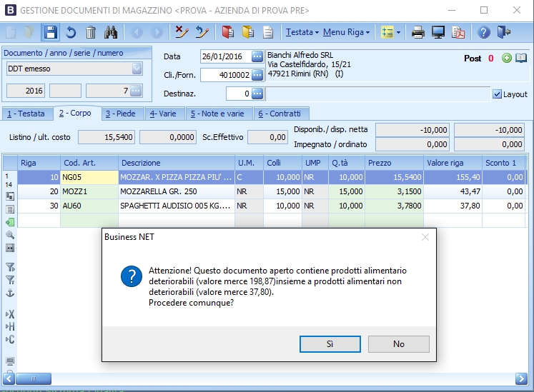This screenshot has width=534, height=392.
Task: Click the Cli./Forn. code input field
Action: click(226, 75)
